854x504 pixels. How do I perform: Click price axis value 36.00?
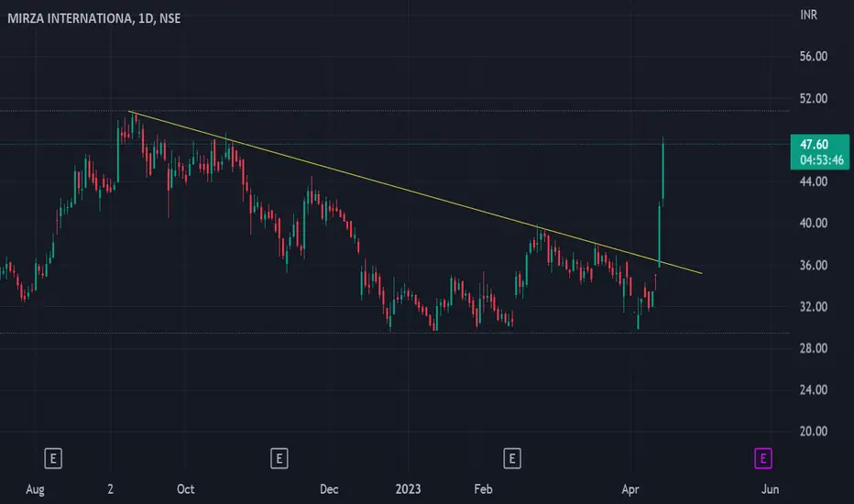(813, 266)
